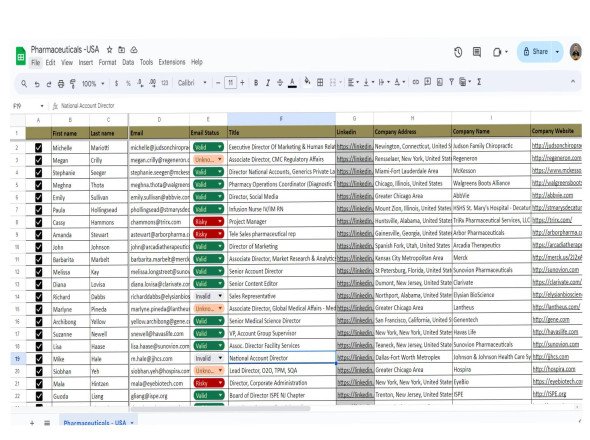The width and height of the screenshot is (590, 440).
Task: Add a new sheet with plus
Action: coord(32,423)
